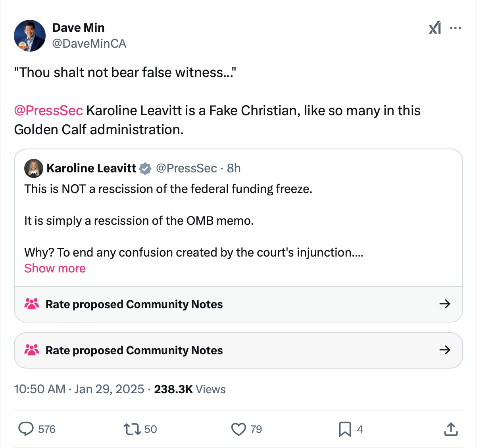Ask Grok about this post
This screenshot has width=477, height=448.
435,28
